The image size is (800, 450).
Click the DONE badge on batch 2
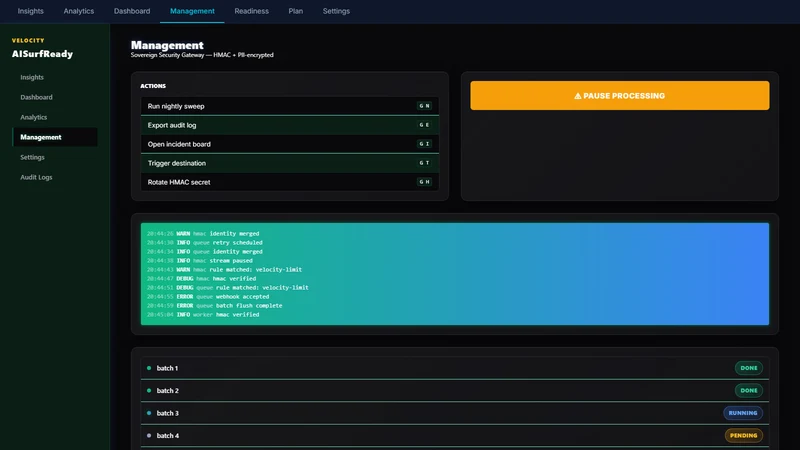pos(748,390)
